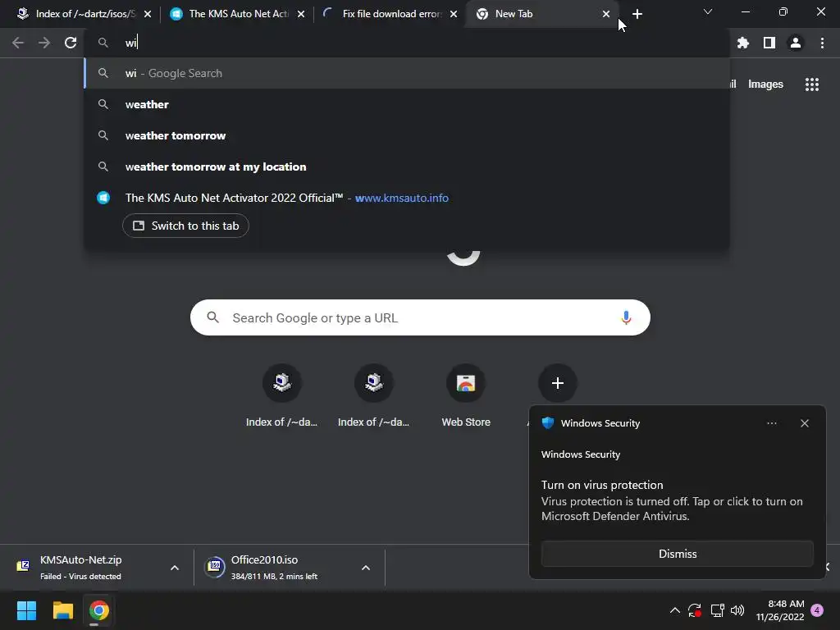
Task: Click the Search Google or type a URL box
Action: click(x=420, y=317)
